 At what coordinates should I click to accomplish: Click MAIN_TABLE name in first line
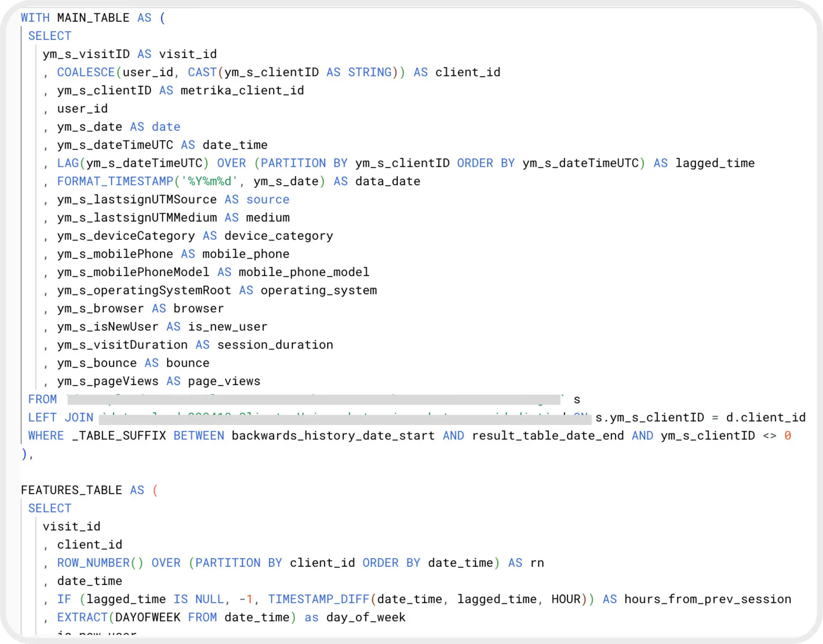93,18
